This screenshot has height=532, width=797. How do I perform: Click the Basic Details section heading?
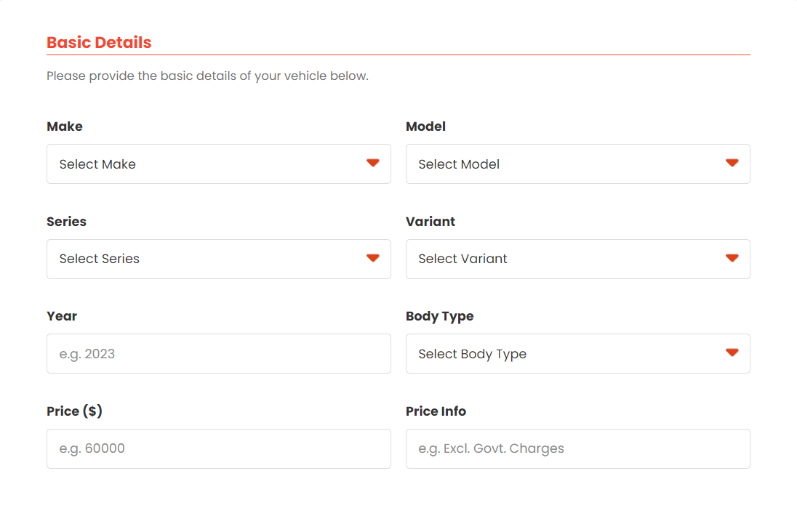99,42
